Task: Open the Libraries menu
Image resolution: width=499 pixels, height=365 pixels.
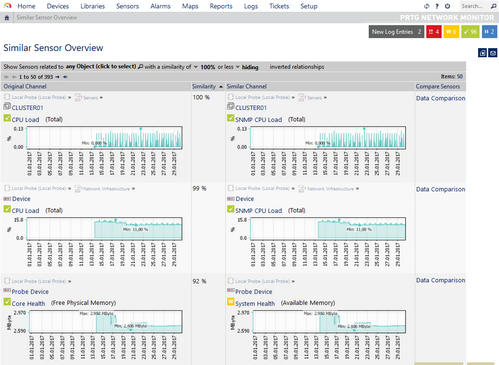Action: pos(93,6)
